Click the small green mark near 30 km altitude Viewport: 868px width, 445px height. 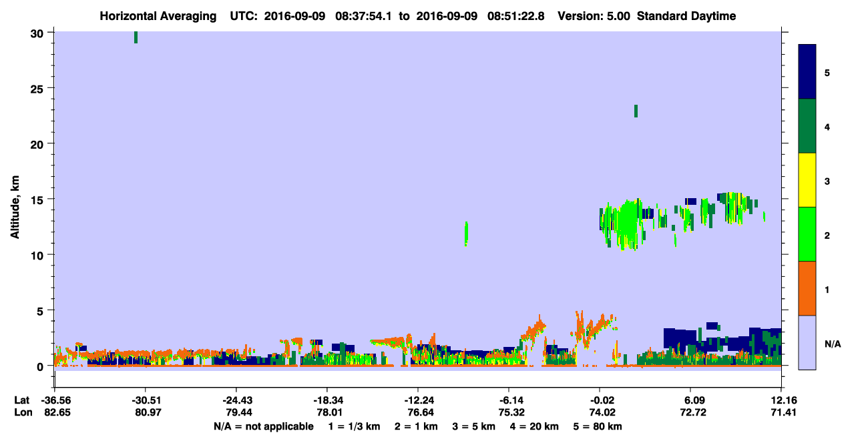(x=136, y=37)
